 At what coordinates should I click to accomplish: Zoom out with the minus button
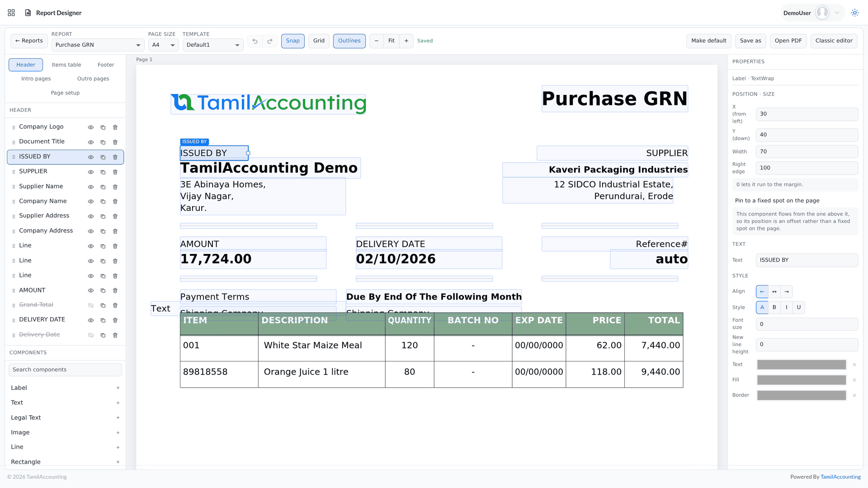tap(377, 41)
